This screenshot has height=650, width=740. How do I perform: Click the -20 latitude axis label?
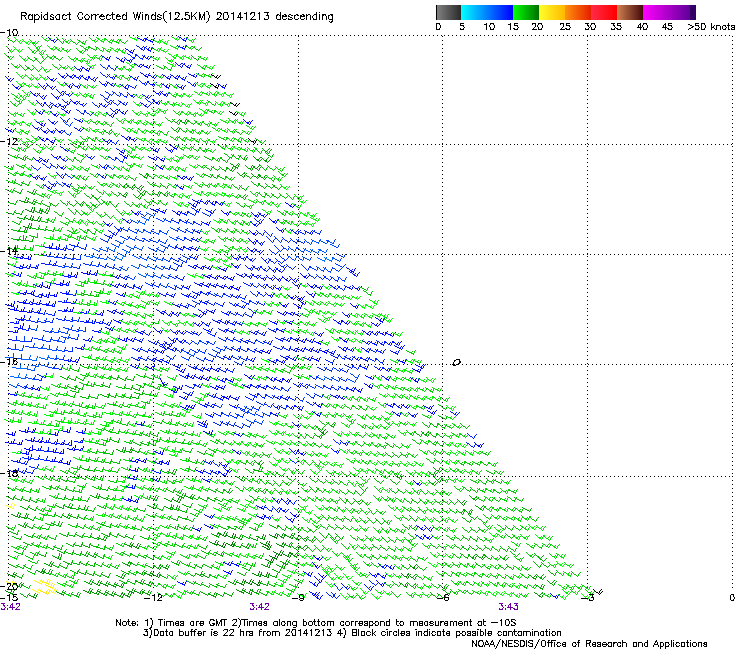point(9,586)
